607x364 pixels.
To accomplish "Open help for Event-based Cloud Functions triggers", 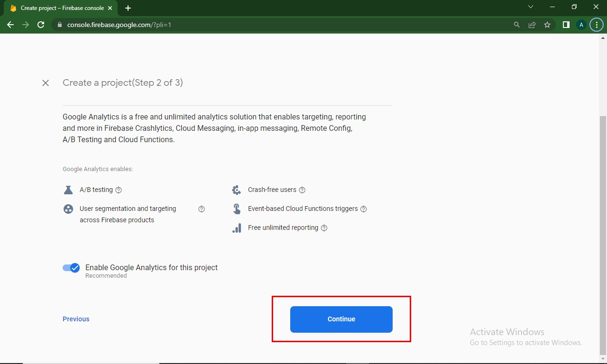I will (x=364, y=209).
